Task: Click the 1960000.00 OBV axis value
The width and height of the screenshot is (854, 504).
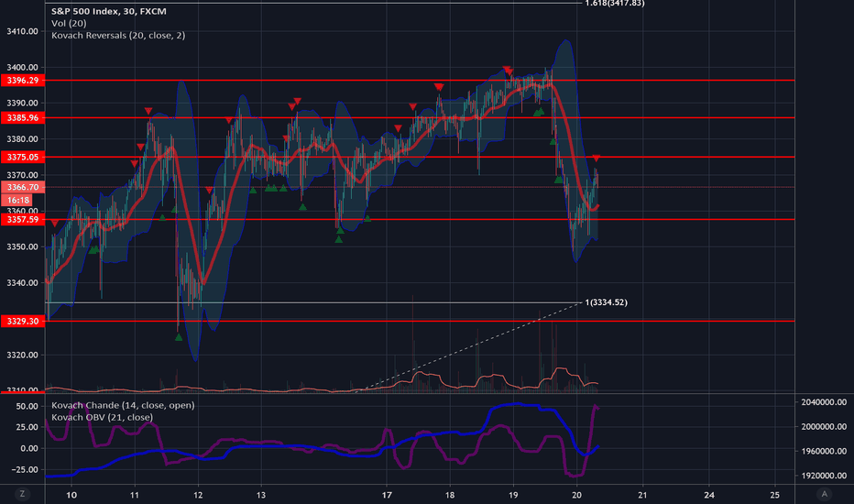Action: (x=824, y=451)
